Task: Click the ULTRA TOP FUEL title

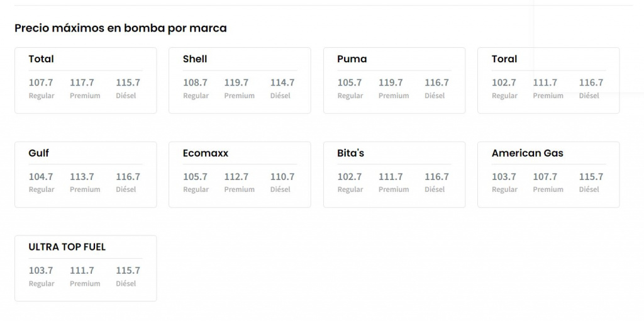Action: pyautogui.click(x=67, y=247)
